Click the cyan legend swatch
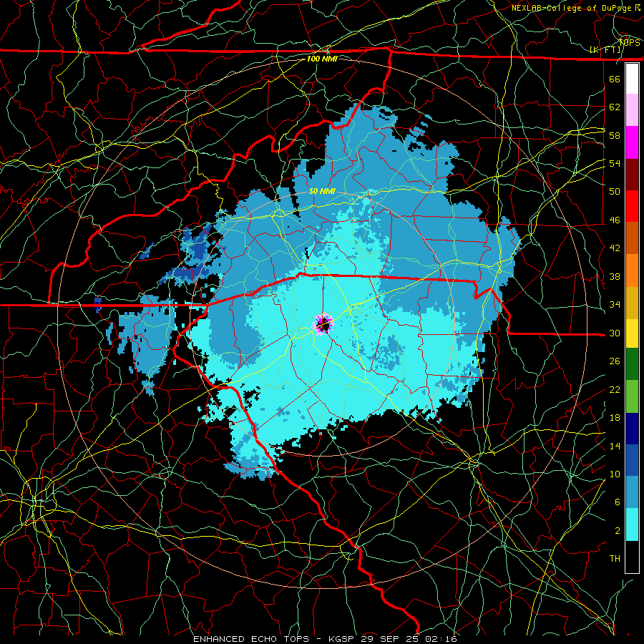This screenshot has height=644, width=644. click(632, 525)
